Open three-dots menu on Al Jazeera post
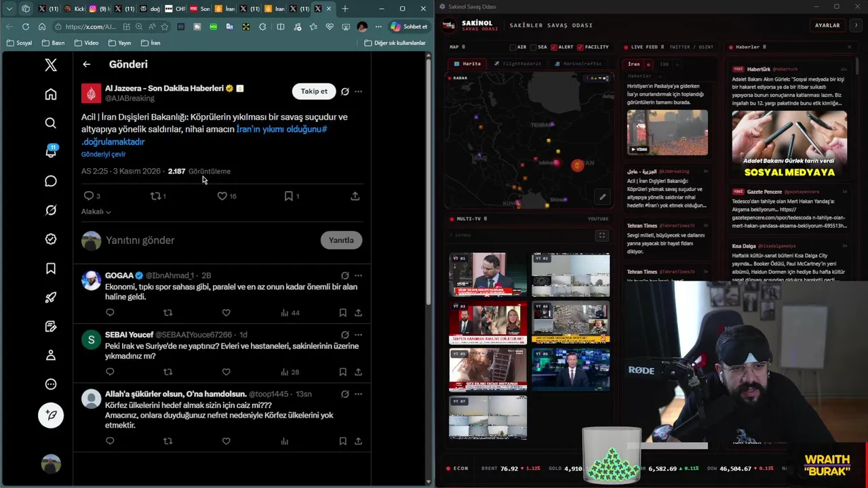Screen dimensions: 868x488 pyautogui.click(x=358, y=91)
